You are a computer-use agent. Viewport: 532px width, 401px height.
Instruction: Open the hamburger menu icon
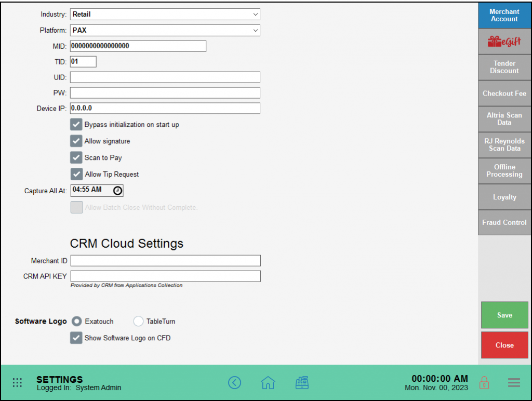pos(514,383)
